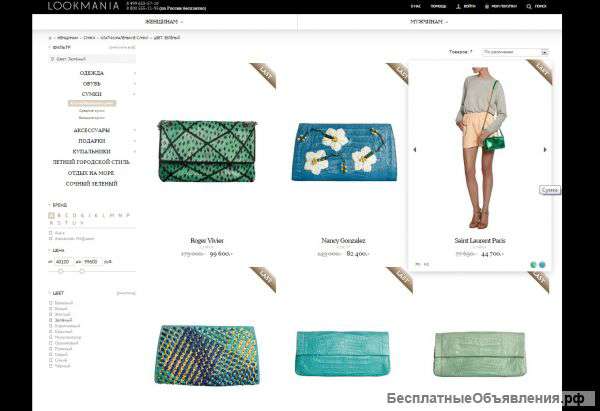
Task: Click the Nancy Gonzalez product name
Action: [x=343, y=241]
